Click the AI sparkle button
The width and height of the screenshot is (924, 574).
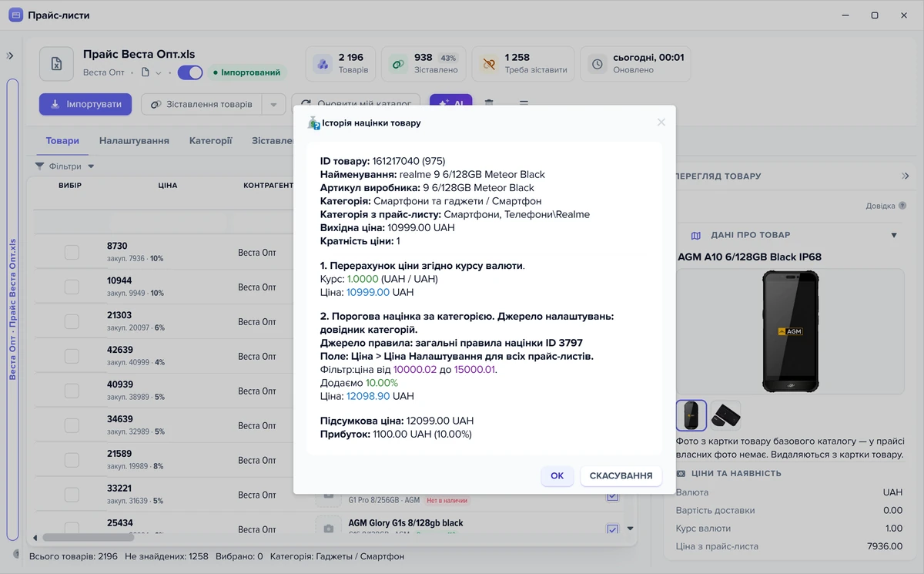[x=450, y=104]
